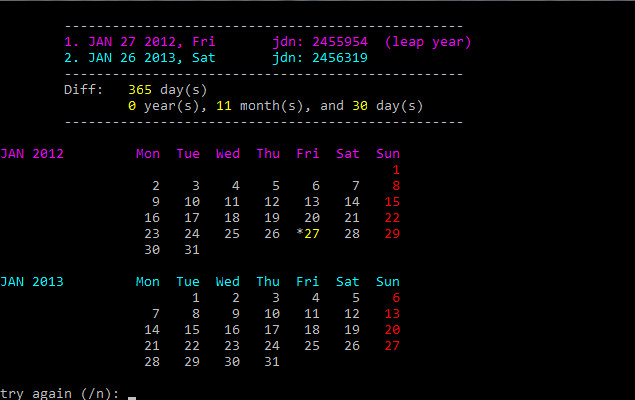Click the jdn value 2456319
Image resolution: width=635 pixels, height=400 pixels.
click(x=340, y=58)
